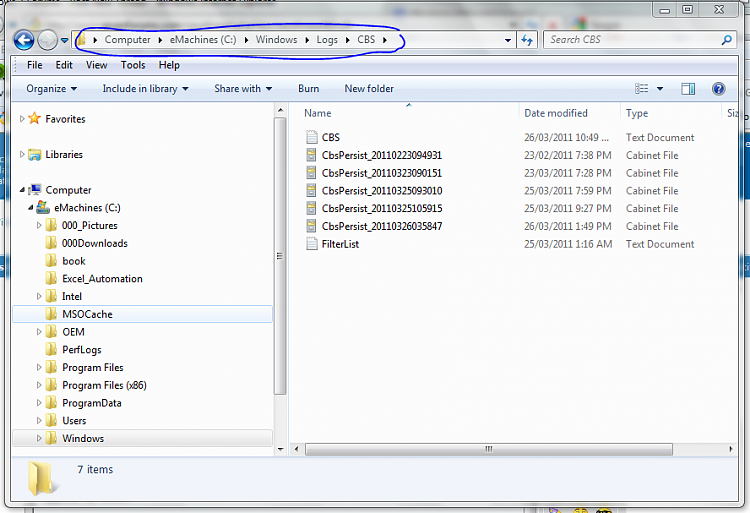Image resolution: width=750 pixels, height=513 pixels.
Task: Expand the Favorites tree node
Action: 22,119
